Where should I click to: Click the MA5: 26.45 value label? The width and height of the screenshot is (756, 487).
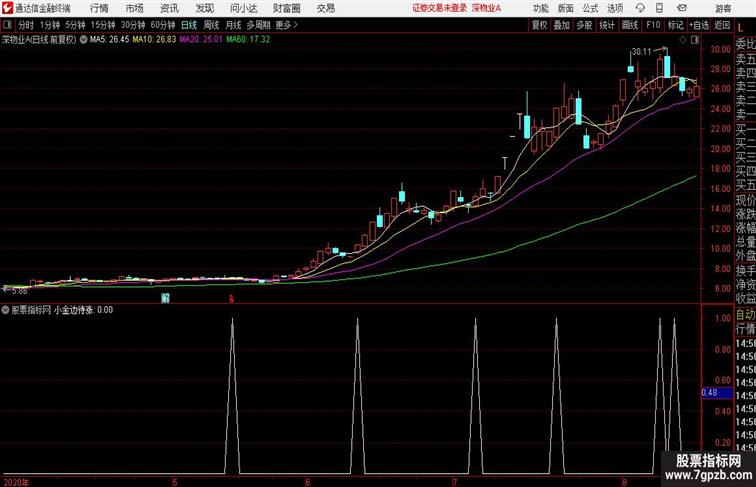pyautogui.click(x=109, y=40)
